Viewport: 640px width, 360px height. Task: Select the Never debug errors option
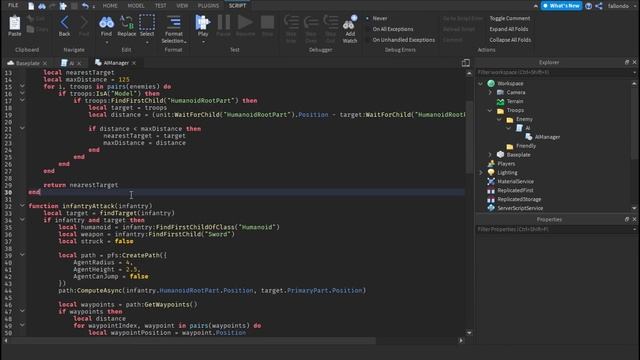point(380,18)
